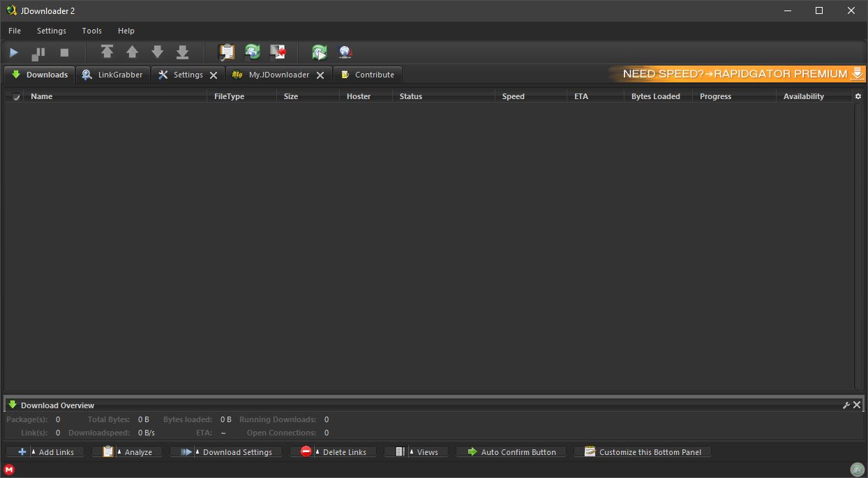This screenshot has width=868, height=478.
Task: Toggle the checkbox in the table header
Action: pyautogui.click(x=16, y=96)
